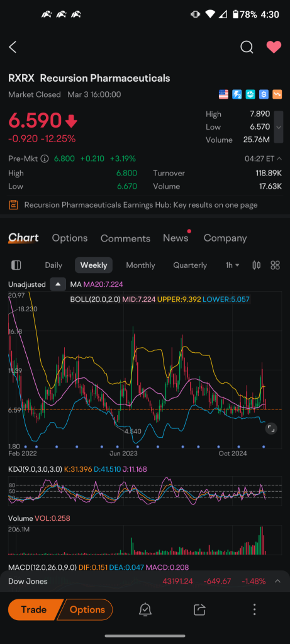The width and height of the screenshot is (290, 644).
Task: Tap the Pre-Mkt info icon
Action: pyautogui.click(x=45, y=158)
